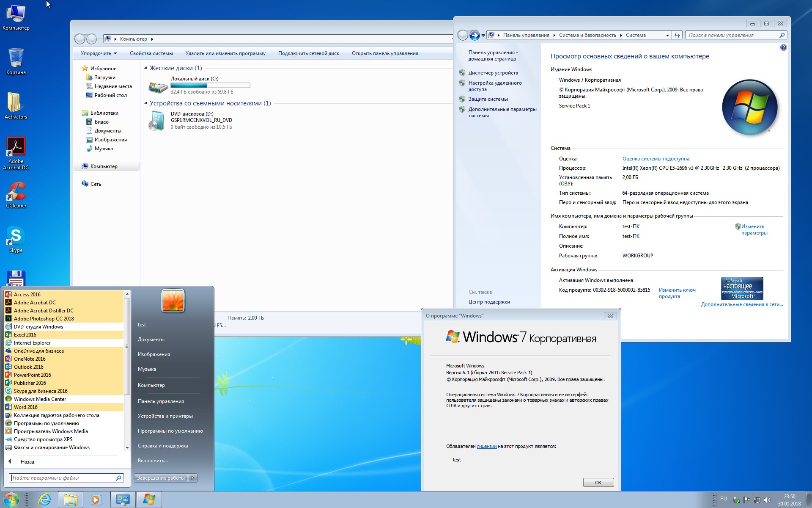Expand address bar history dropdown in Система window
Image resolution: width=812 pixels, height=508 pixels.
tap(667, 35)
